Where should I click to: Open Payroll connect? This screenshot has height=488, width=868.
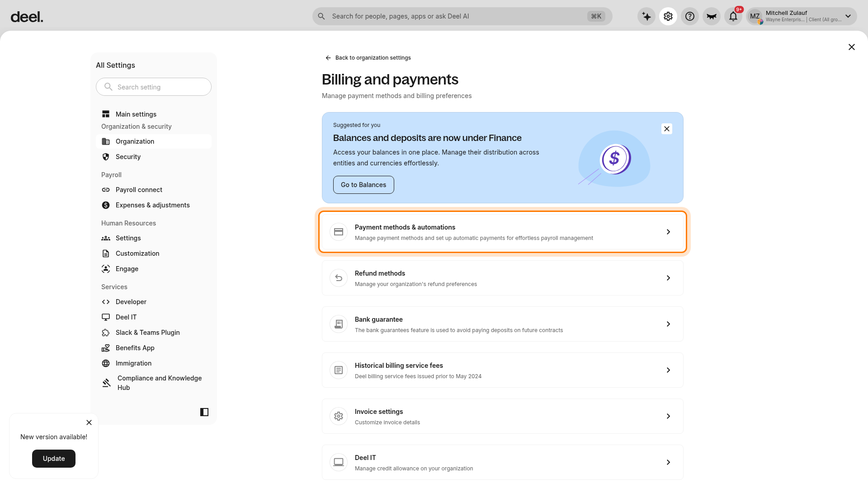tap(154, 190)
